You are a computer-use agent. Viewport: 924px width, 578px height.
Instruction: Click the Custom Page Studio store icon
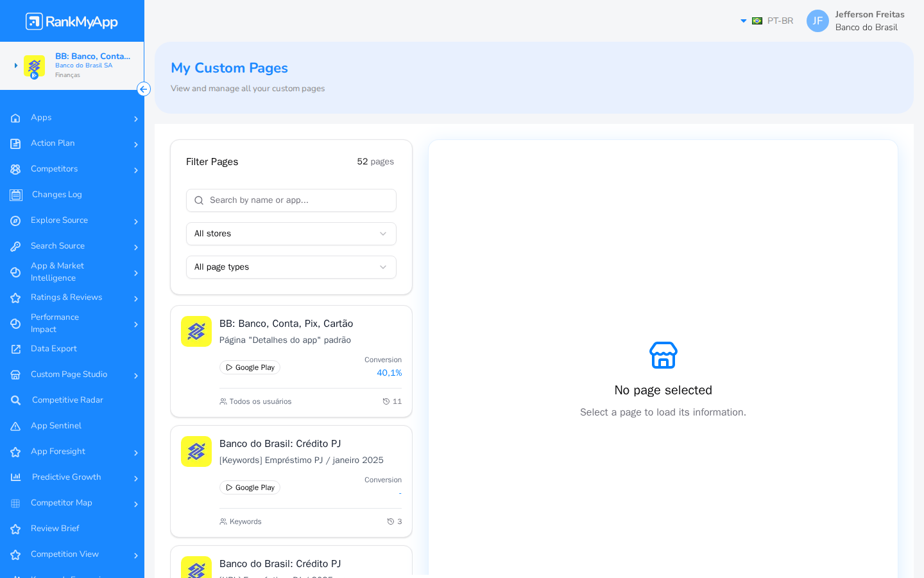pos(15,375)
